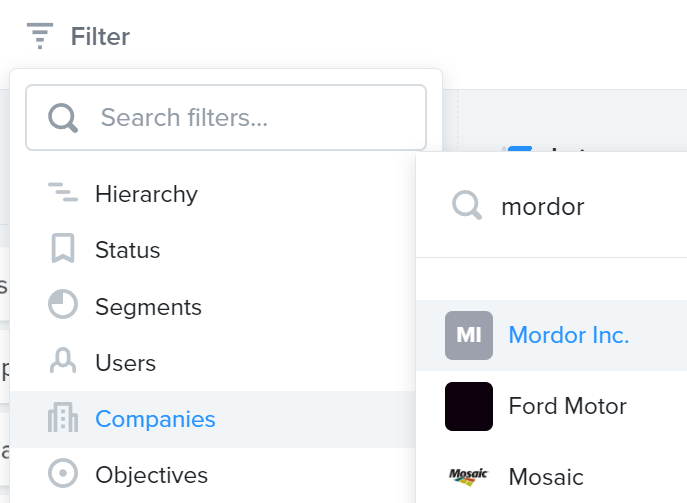Focus the Search filters input field
Viewport: 687px width, 503px height.
tap(226, 117)
